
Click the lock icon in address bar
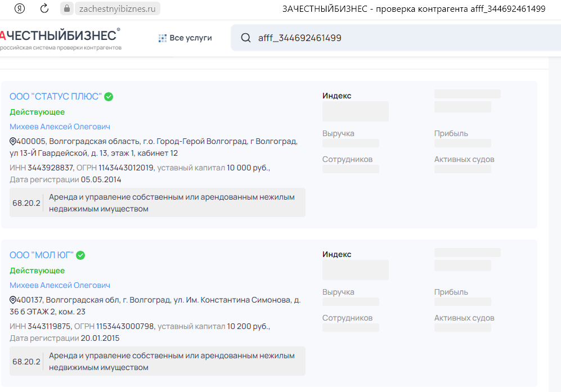point(67,8)
